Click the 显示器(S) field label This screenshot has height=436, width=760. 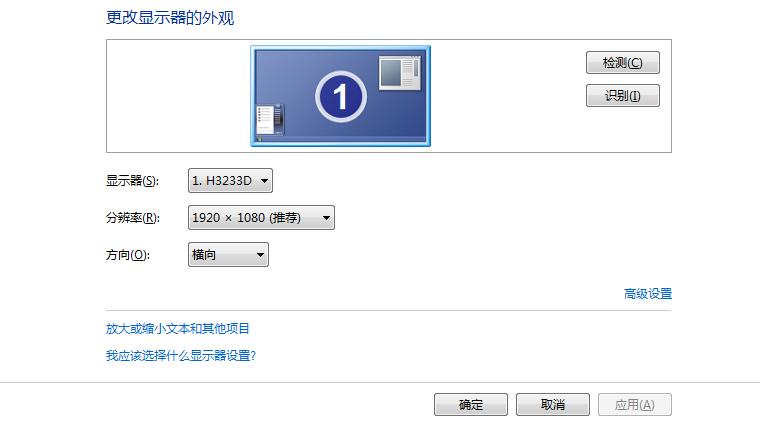coord(132,181)
